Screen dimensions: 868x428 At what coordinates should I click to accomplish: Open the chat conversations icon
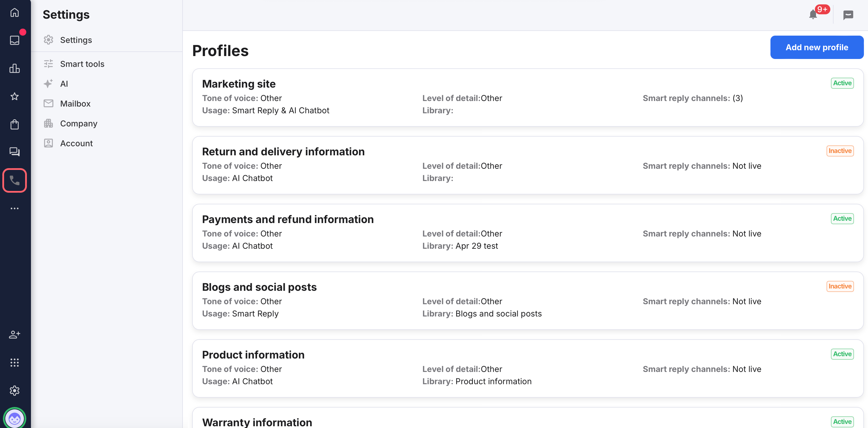point(15,152)
